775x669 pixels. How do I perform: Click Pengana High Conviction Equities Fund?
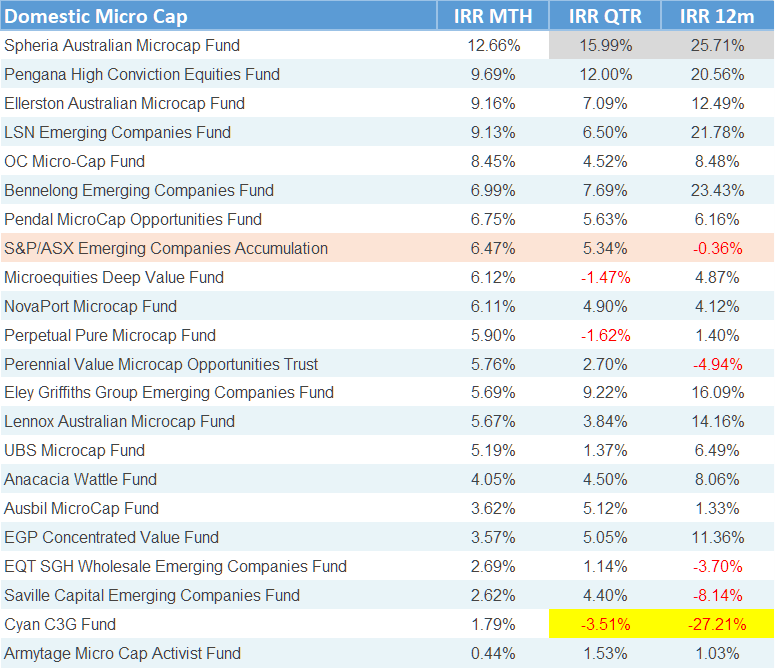pos(142,74)
